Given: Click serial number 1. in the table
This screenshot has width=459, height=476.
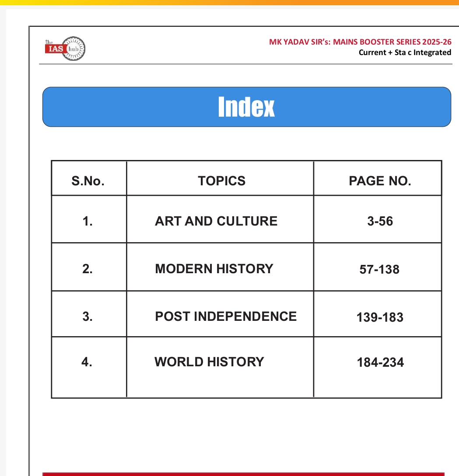Looking at the screenshot, I should 88,222.
